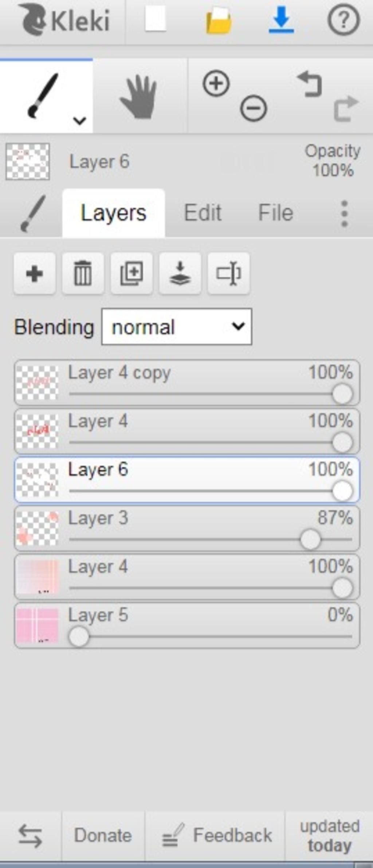This screenshot has width=373, height=868.
Task: Save image with the blue download icon
Action: (x=281, y=20)
